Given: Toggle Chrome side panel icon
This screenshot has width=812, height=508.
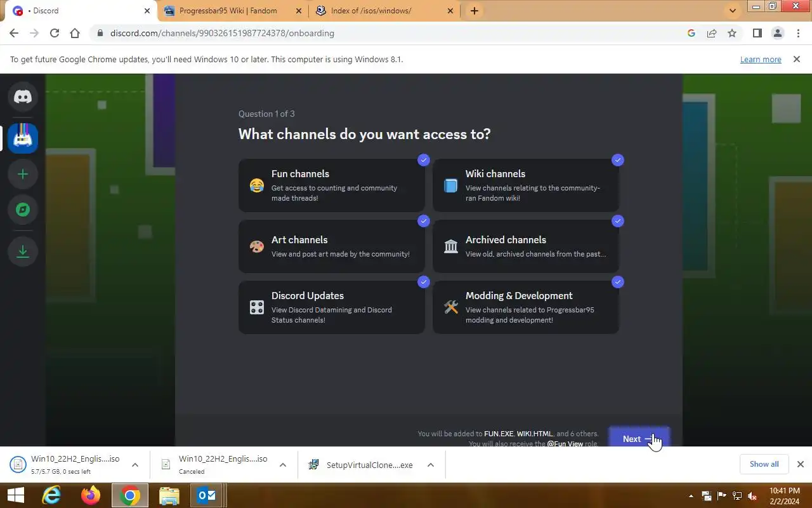Looking at the screenshot, I should tap(757, 33).
